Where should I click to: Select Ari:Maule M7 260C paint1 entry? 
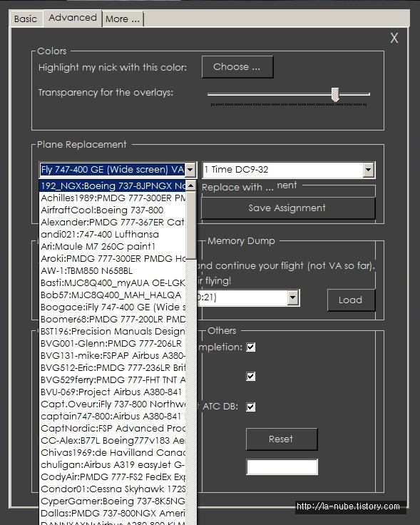[113, 246]
